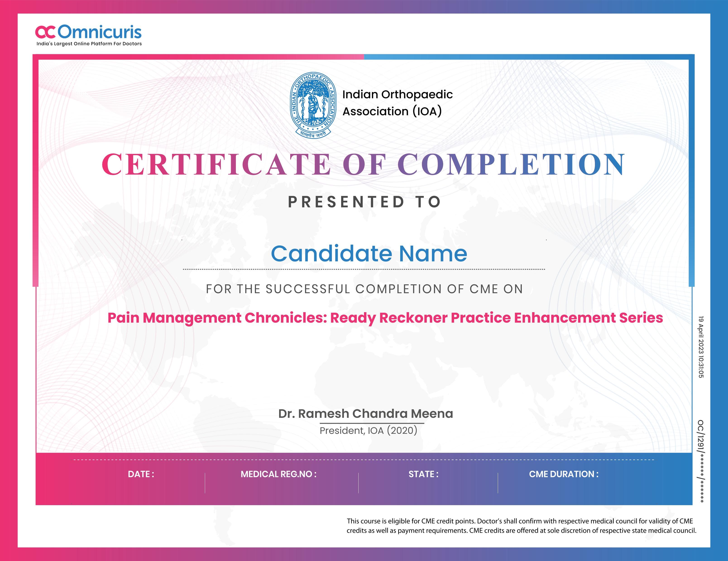Viewport: 728px width, 561px height.
Task: Click the Indian Orthopaedic Association (IOA) label
Action: pyautogui.click(x=397, y=102)
